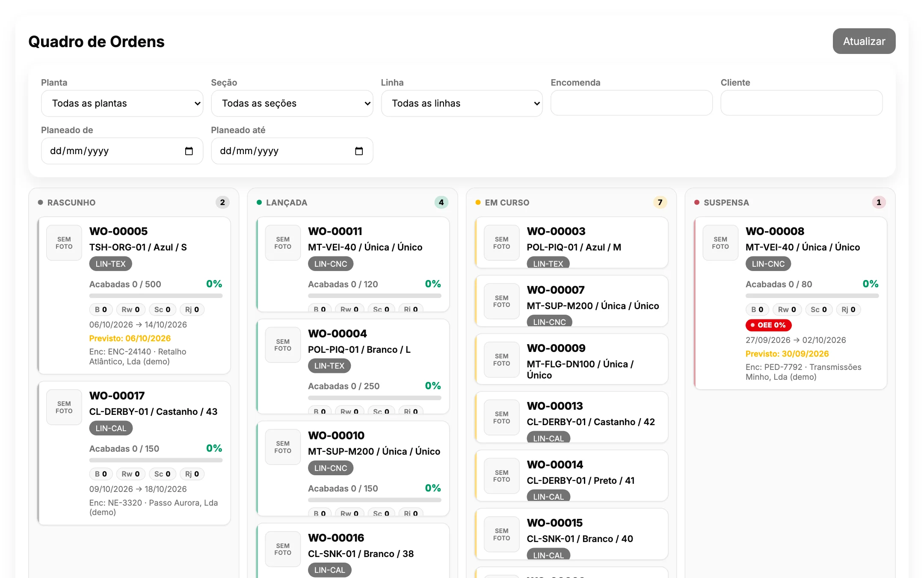
Task: Click LIN-CNC tag on WO-00008
Action: tap(768, 264)
